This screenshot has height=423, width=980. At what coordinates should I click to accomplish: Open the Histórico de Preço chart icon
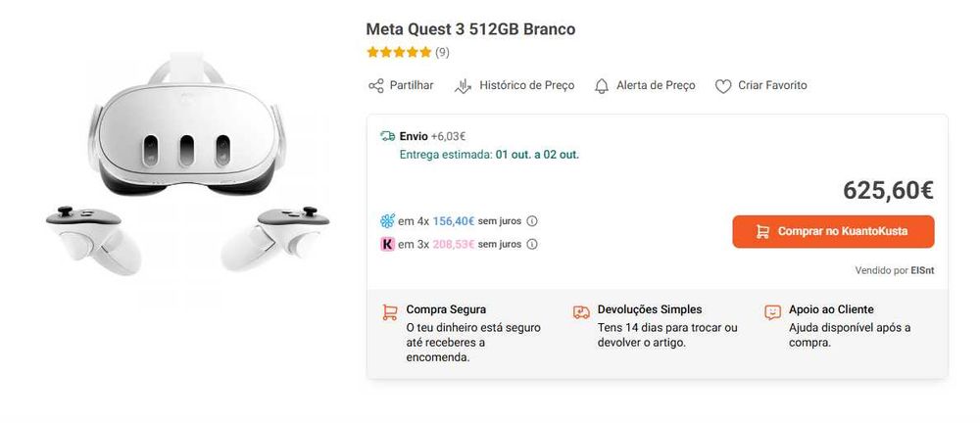[x=464, y=86]
